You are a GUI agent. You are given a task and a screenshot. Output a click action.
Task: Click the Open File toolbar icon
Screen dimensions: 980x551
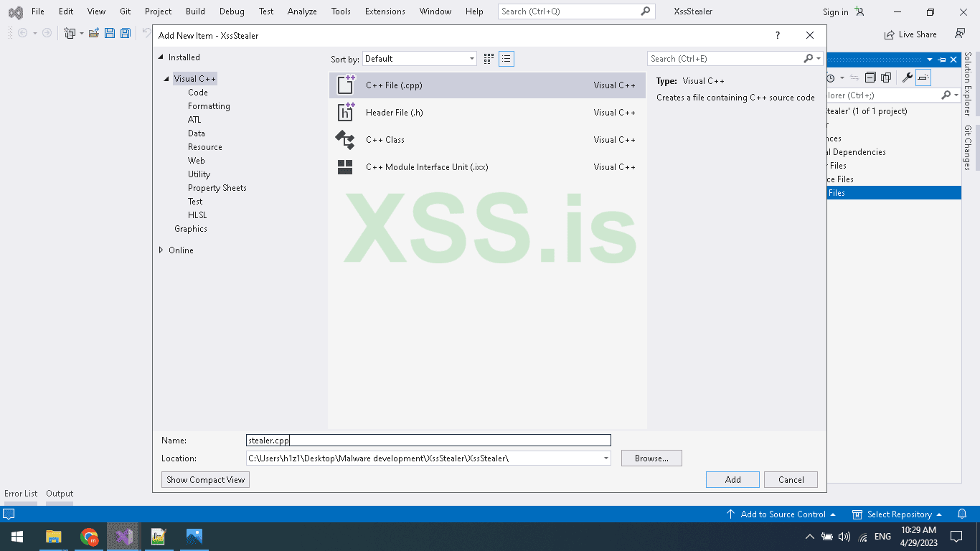click(94, 33)
